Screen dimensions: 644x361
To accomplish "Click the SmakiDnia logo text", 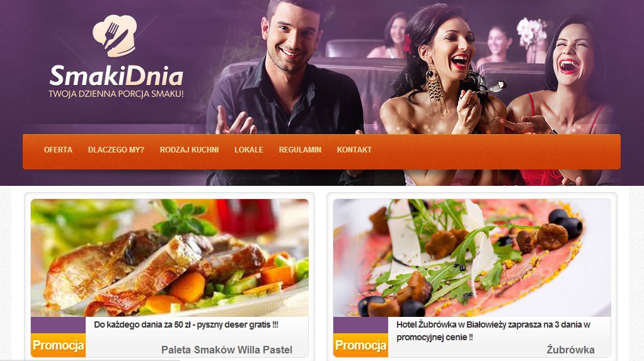I will (116, 76).
